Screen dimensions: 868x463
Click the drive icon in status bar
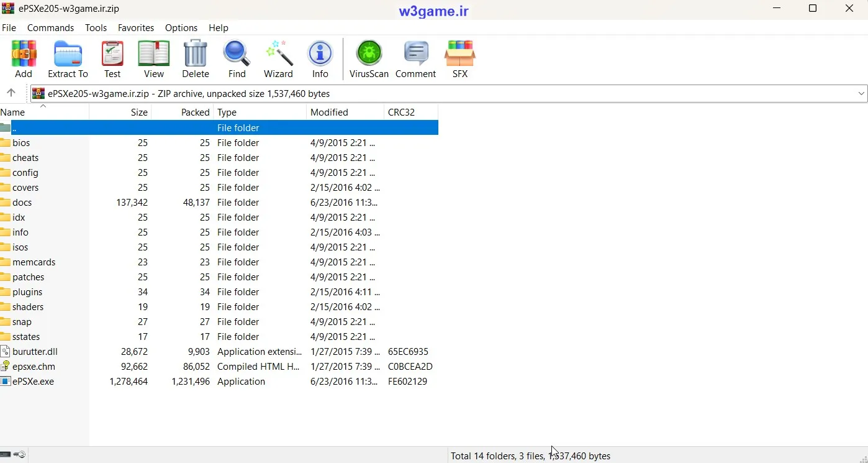5,455
